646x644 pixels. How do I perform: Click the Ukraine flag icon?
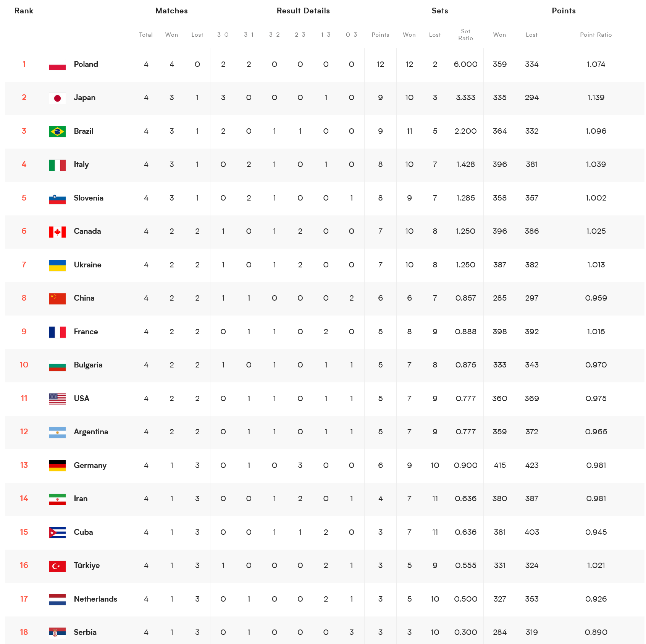pos(57,265)
